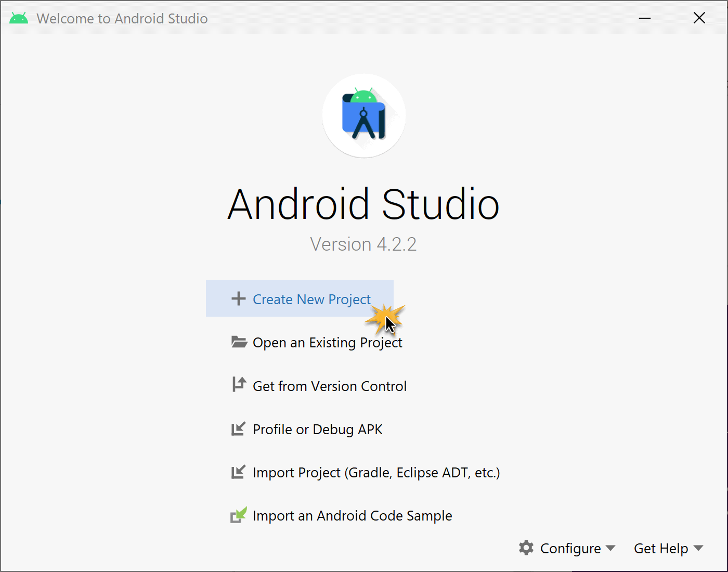Click the green Import Android Code Sample icon

coord(239,515)
